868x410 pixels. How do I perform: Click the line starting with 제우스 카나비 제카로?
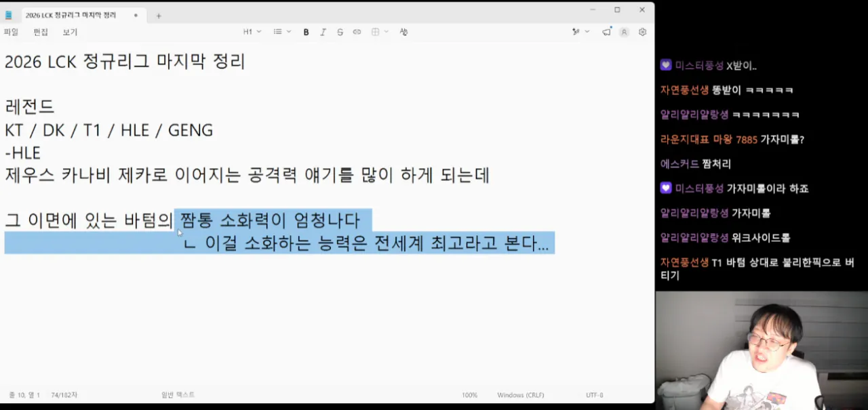[247, 176]
